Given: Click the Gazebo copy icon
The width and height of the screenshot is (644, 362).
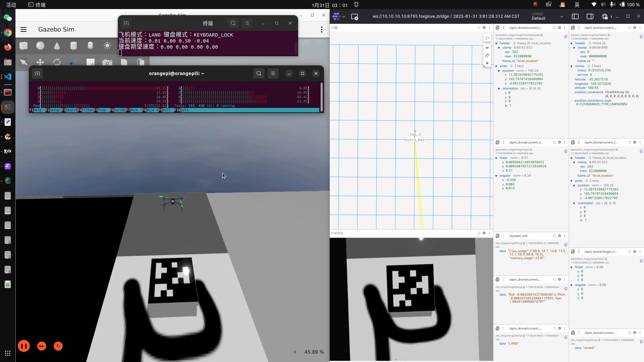Looking at the screenshot, I should tap(124, 62).
